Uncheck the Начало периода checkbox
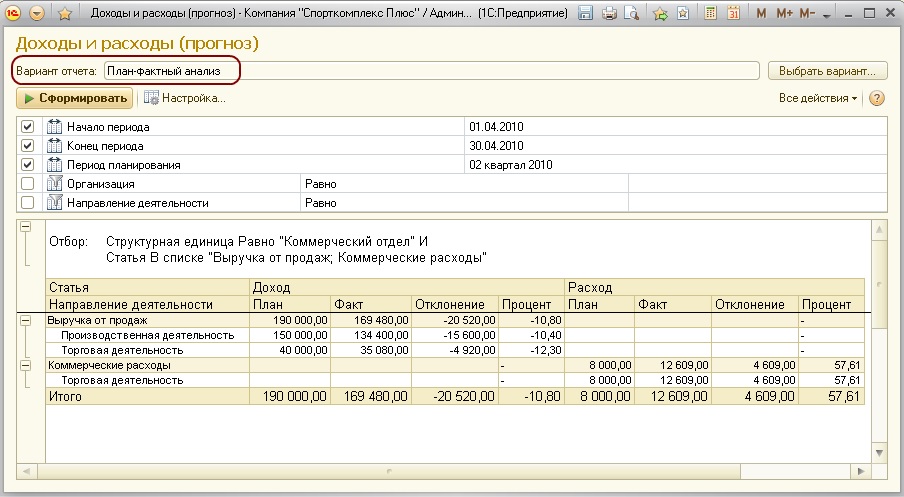The image size is (904, 497). pos(28,127)
